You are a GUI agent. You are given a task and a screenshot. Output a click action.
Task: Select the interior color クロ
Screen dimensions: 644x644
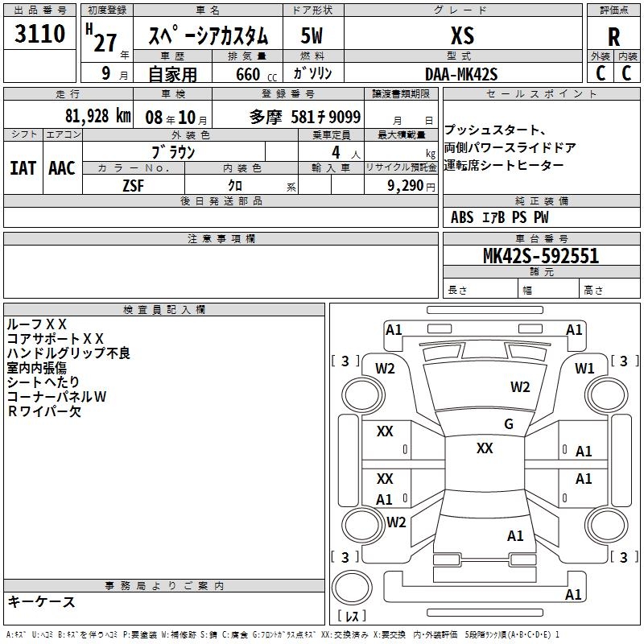(x=235, y=185)
